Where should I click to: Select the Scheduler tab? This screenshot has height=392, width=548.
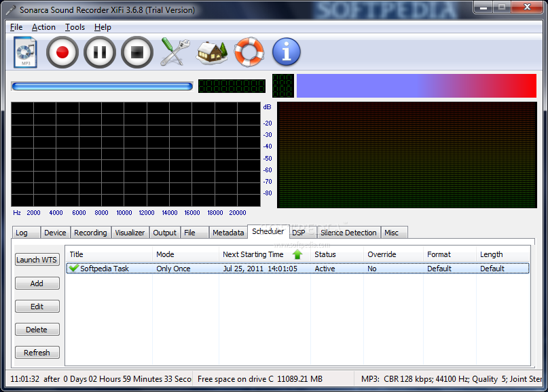(268, 231)
